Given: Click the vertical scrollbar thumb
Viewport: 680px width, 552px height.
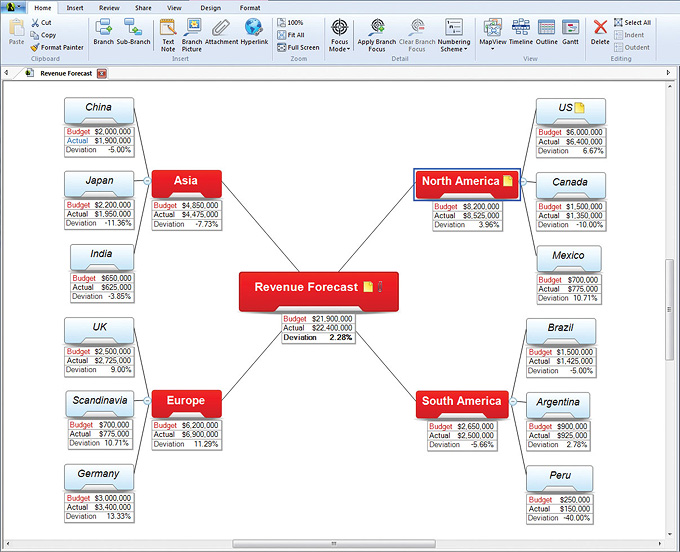Looking at the screenshot, I should [x=670, y=309].
